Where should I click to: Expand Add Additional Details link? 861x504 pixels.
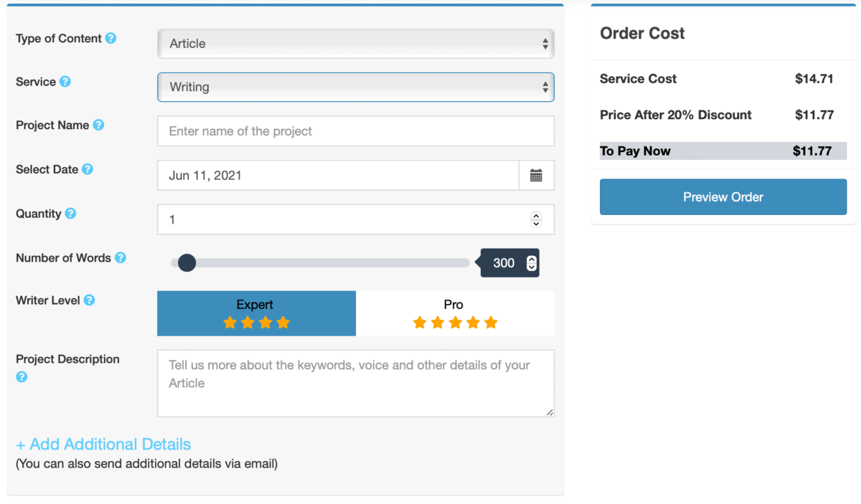[x=103, y=444]
